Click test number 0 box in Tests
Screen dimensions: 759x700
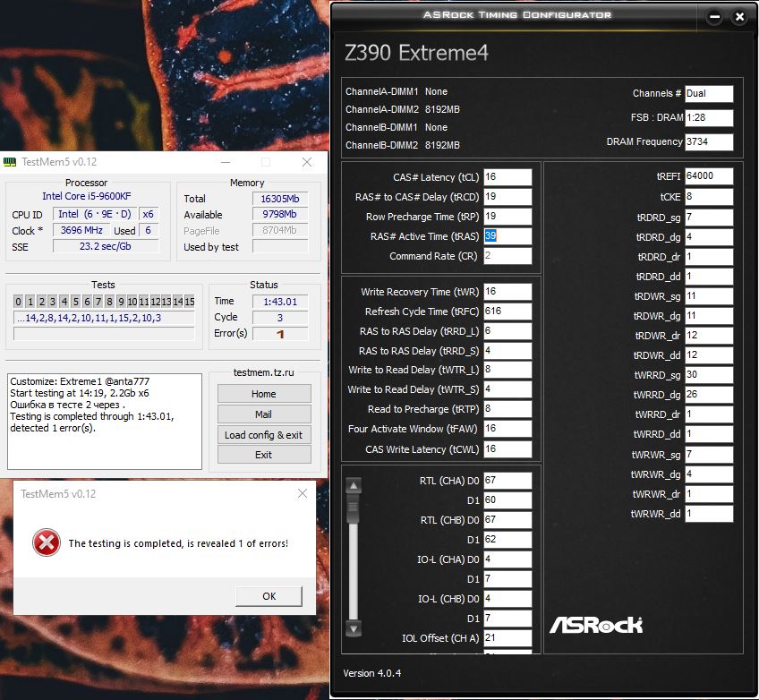18,302
